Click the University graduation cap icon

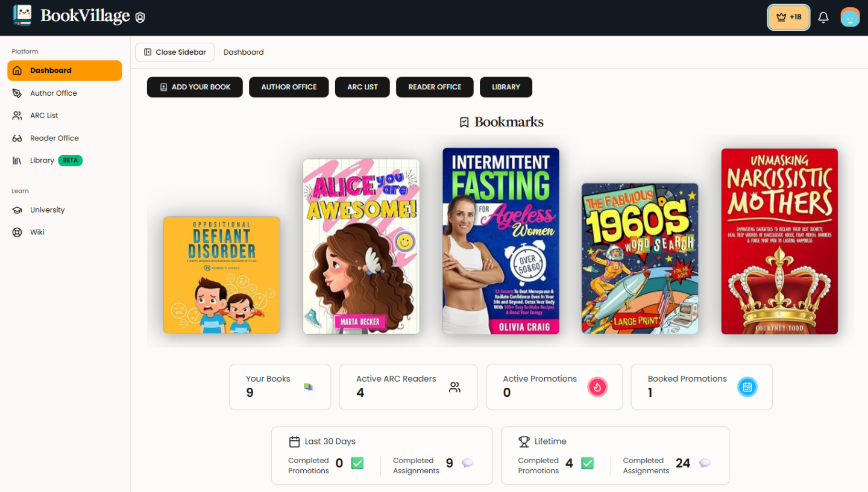pyautogui.click(x=17, y=210)
